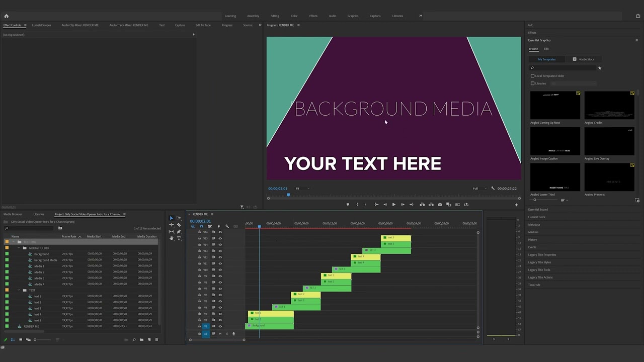644x362 pixels.
Task: Collapse the TEXT bin
Action: click(19, 290)
